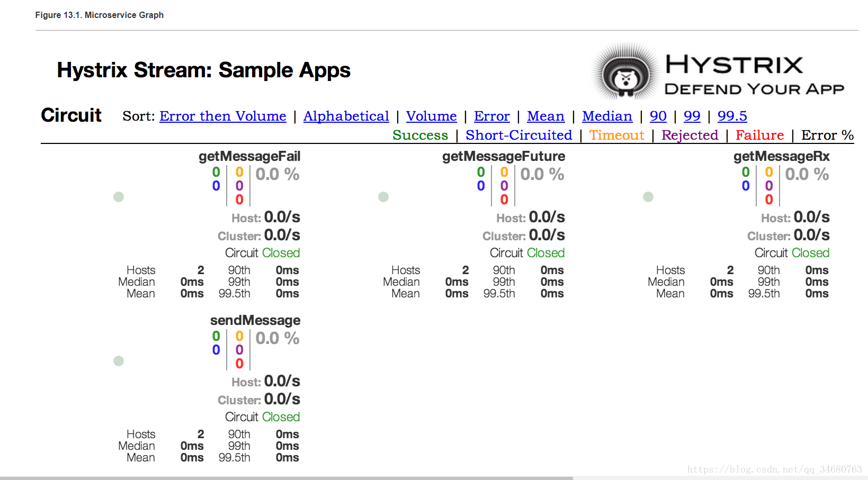Click sendMessage Host rate value

pyautogui.click(x=282, y=381)
